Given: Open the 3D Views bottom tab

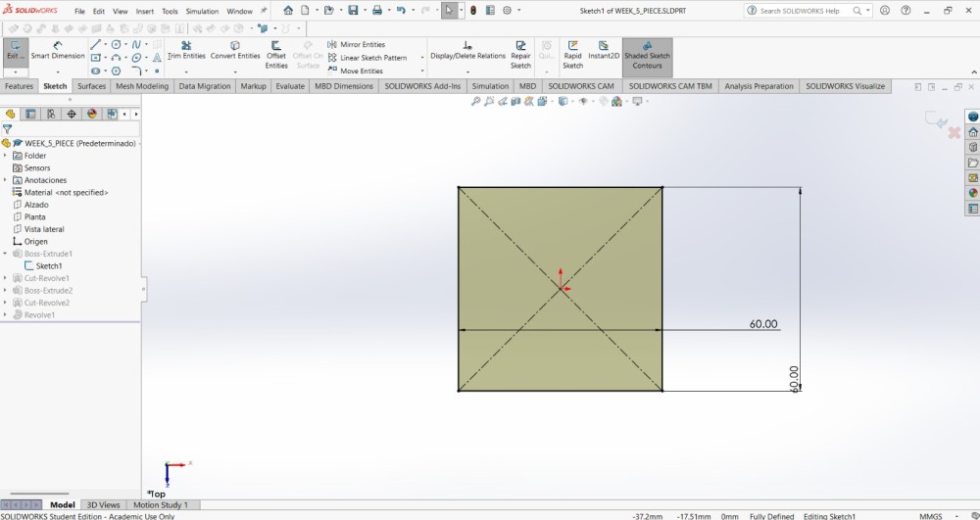Looking at the screenshot, I should click(x=103, y=504).
